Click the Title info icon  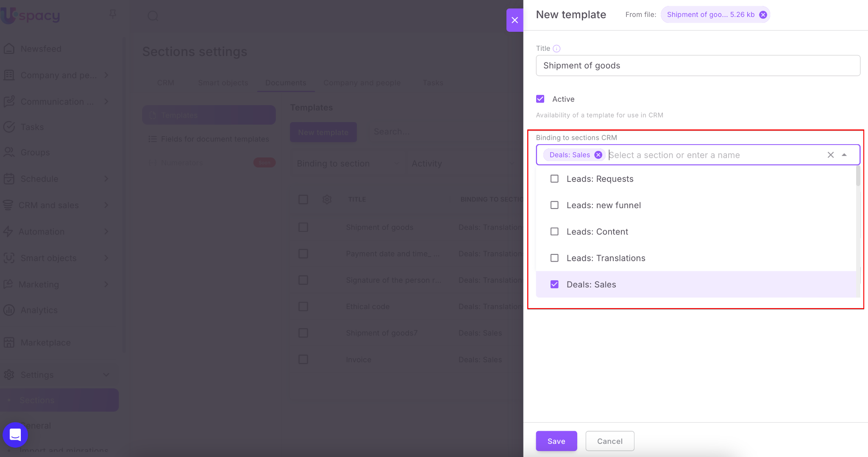556,49
